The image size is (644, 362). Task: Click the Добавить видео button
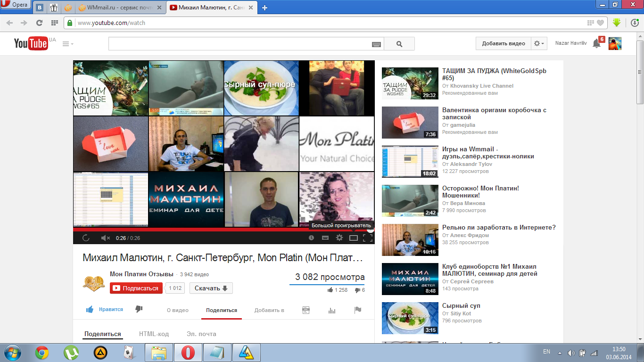coord(504,43)
